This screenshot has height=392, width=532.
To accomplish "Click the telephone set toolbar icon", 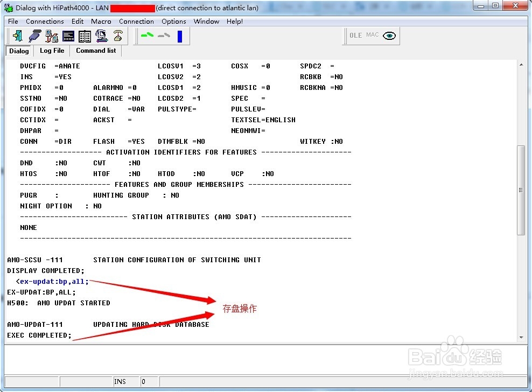I will tap(118, 36).
